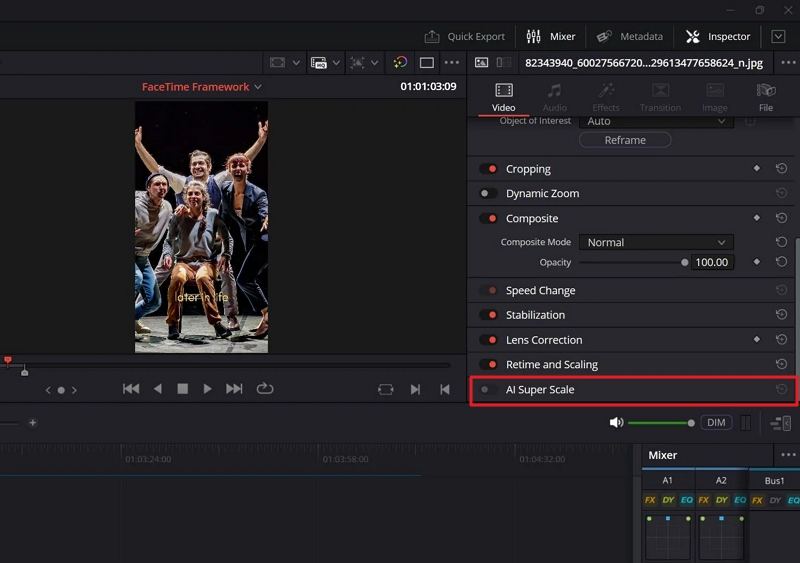Screen dimensions: 800x563
Task: Click the Opacity 100.00 value field
Action: pyautogui.click(x=712, y=262)
